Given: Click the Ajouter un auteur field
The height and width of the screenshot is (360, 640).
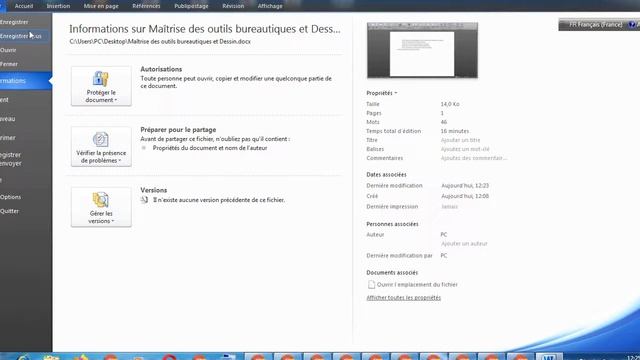Looking at the screenshot, I should coord(464,244).
